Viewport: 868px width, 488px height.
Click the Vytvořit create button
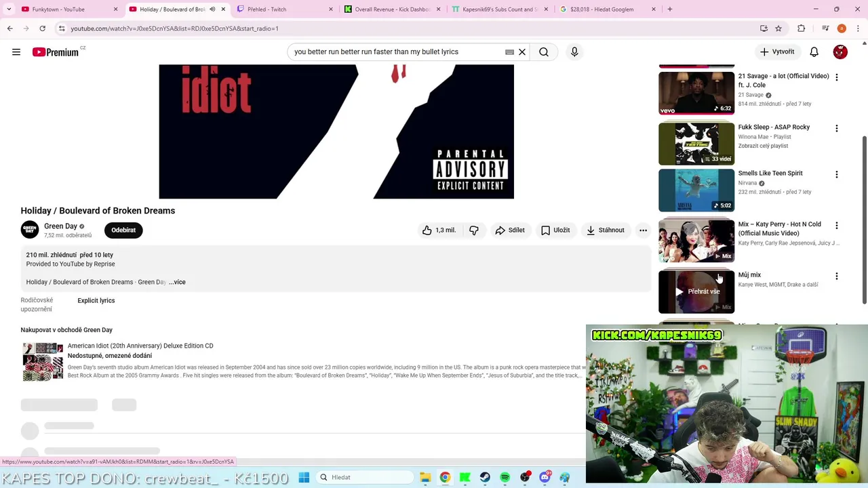[x=777, y=52]
